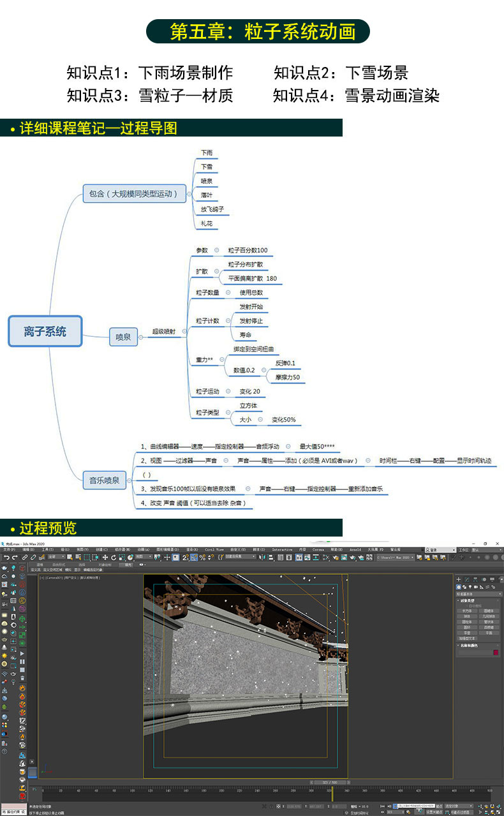
Task: Click the object name input field
Action: point(475,653)
